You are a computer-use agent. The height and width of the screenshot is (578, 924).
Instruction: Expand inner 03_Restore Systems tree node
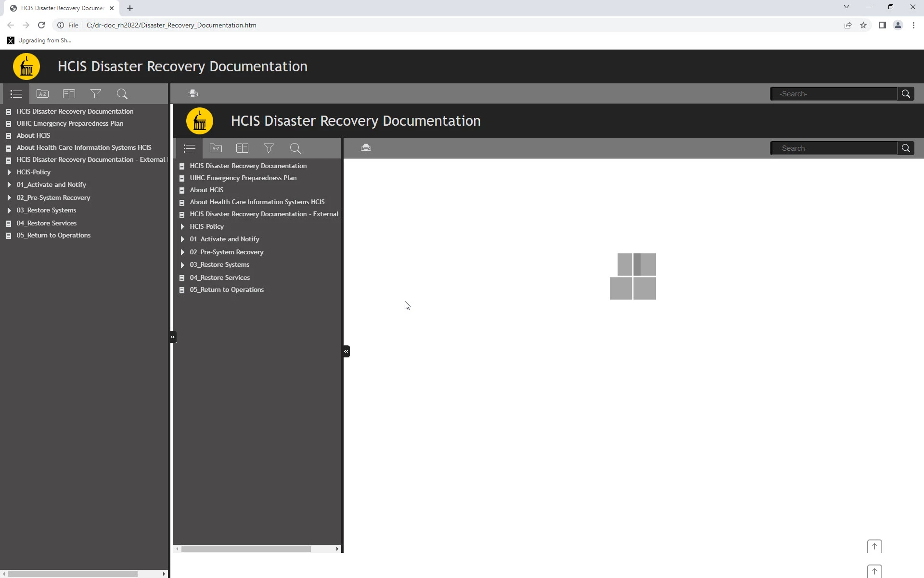coord(182,265)
